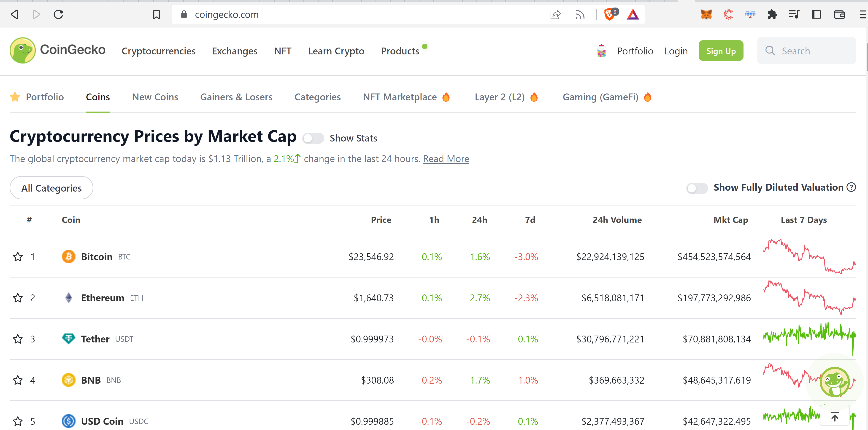868x430 pixels.
Task: Expand the Learn Crypto menu
Action: click(336, 51)
